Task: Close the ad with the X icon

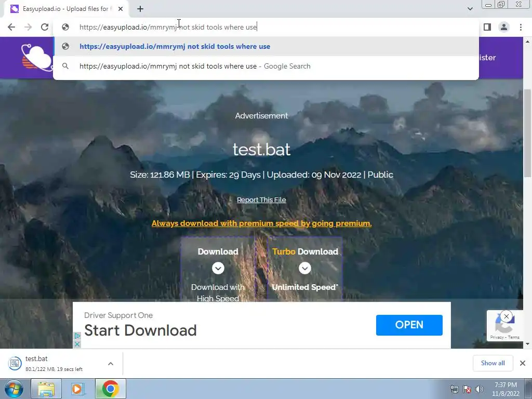Action: [x=77, y=344]
